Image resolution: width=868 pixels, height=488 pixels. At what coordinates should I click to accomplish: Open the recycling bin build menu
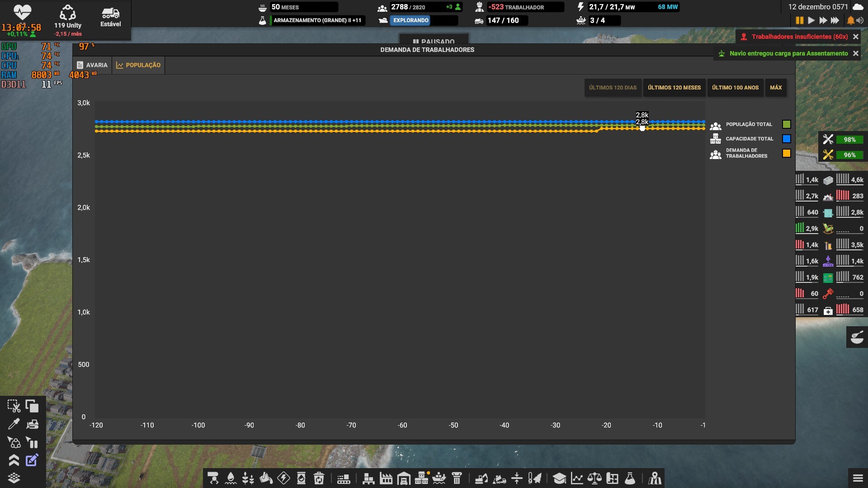[x=319, y=478]
